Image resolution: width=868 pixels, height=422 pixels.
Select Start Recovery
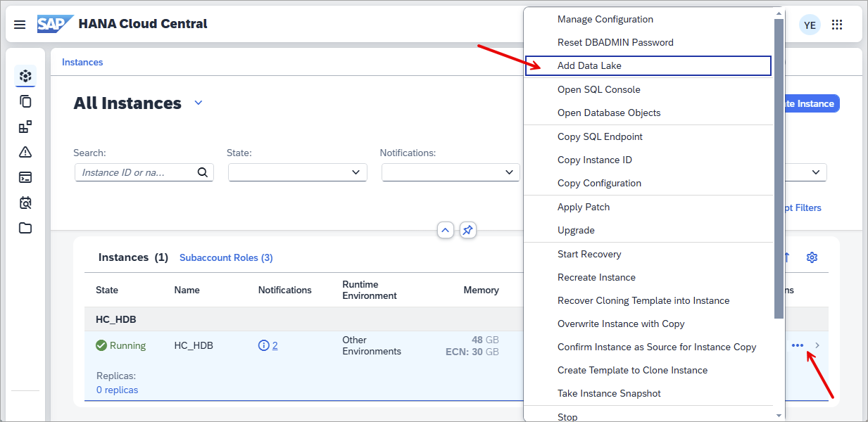point(649,254)
